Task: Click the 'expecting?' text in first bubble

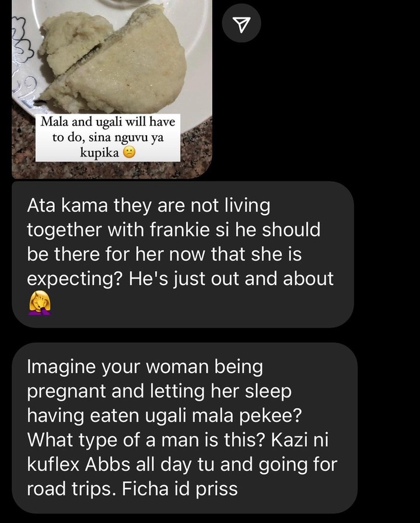Action: pyautogui.click(x=73, y=279)
